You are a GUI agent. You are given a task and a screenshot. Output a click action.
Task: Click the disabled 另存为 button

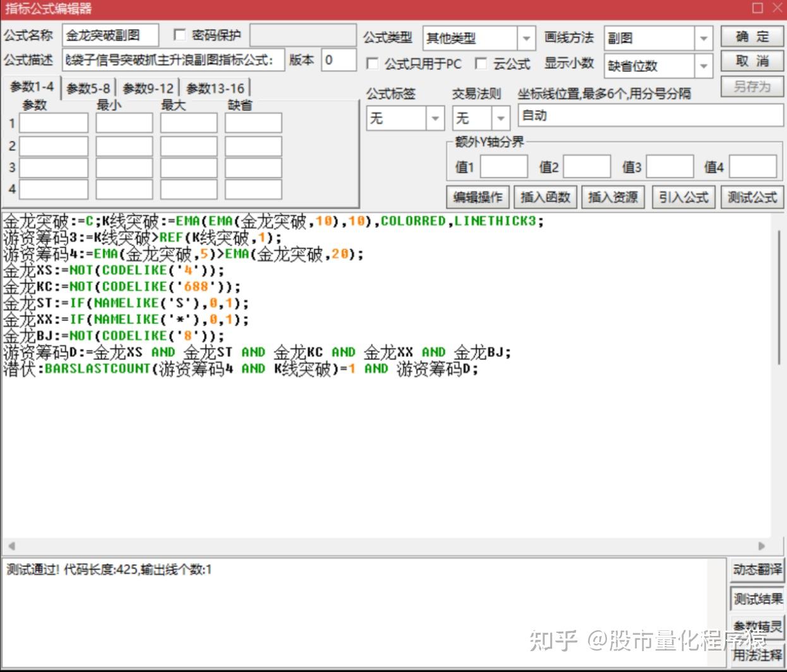click(752, 87)
